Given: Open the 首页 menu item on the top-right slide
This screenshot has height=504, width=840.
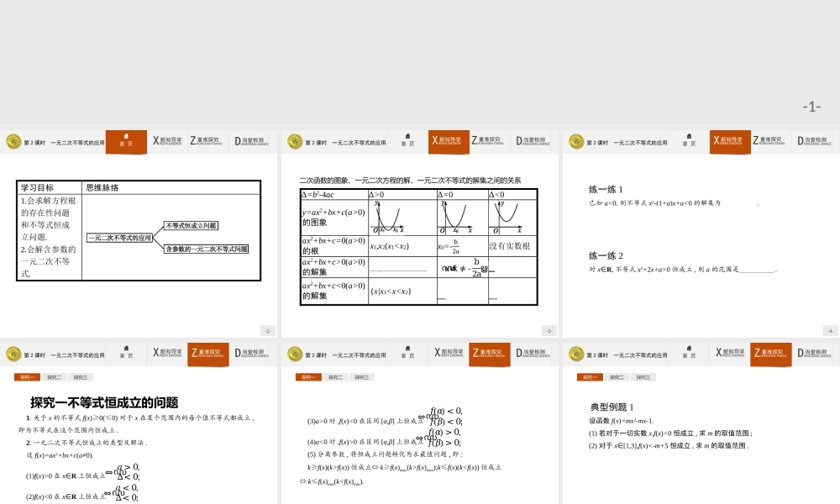Looking at the screenshot, I should point(689,141).
